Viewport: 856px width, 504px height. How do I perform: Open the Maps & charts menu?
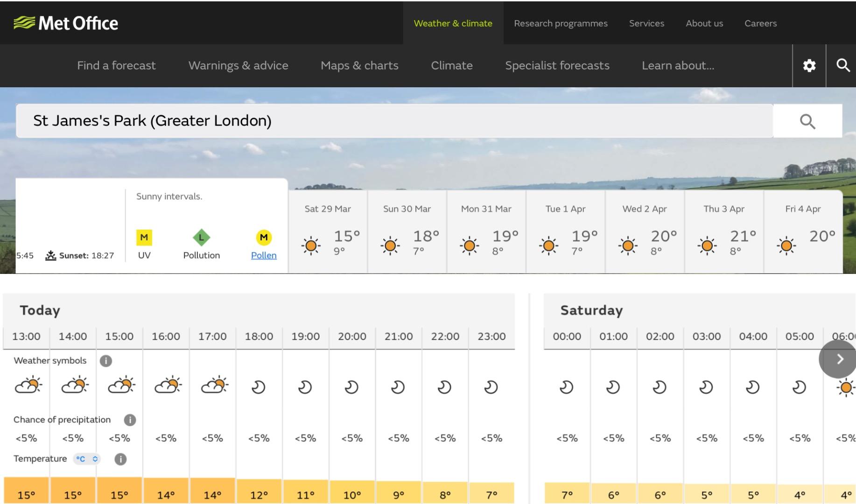pos(359,66)
